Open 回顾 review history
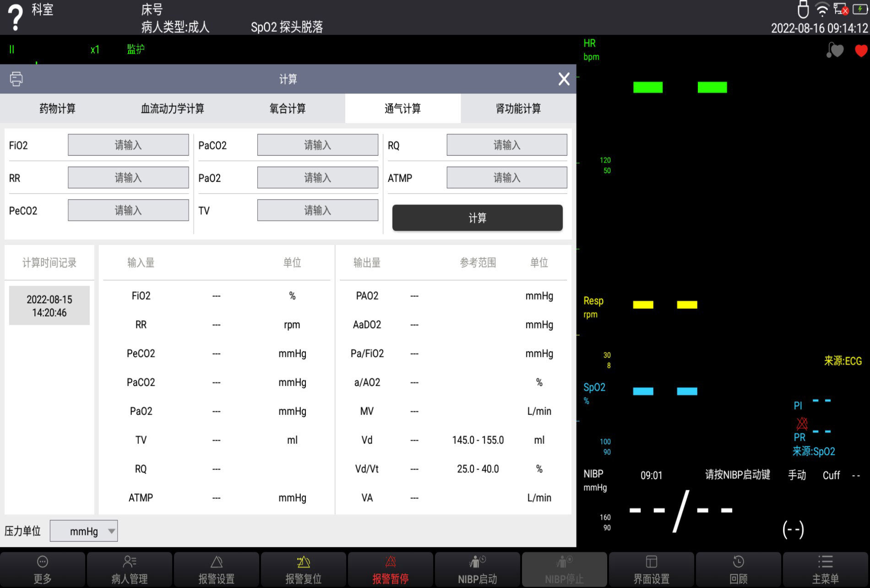 [738, 569]
